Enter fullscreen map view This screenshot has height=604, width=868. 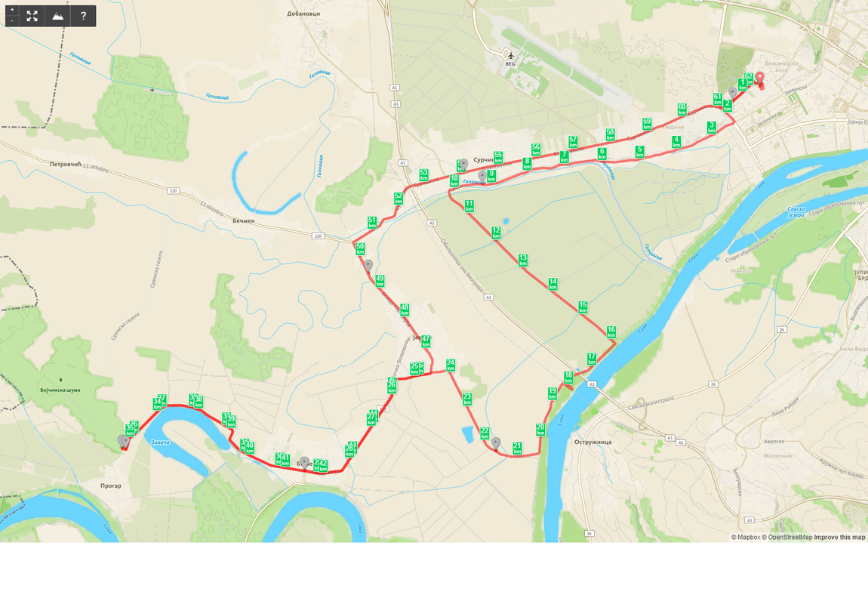click(32, 16)
